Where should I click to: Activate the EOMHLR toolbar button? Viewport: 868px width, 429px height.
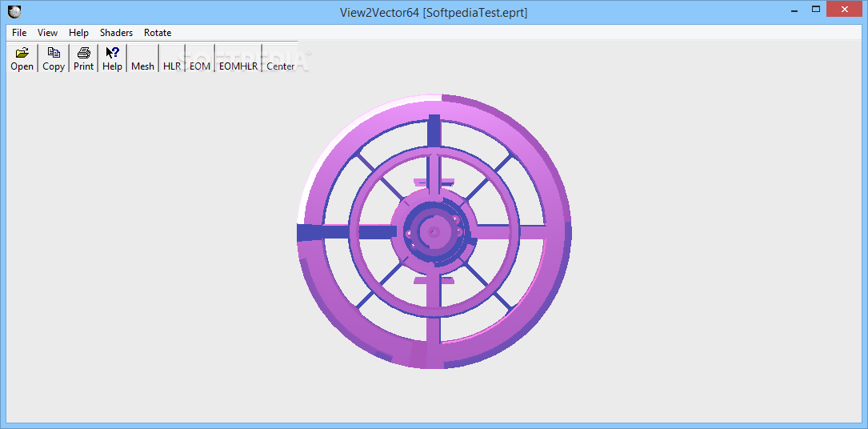(x=238, y=58)
